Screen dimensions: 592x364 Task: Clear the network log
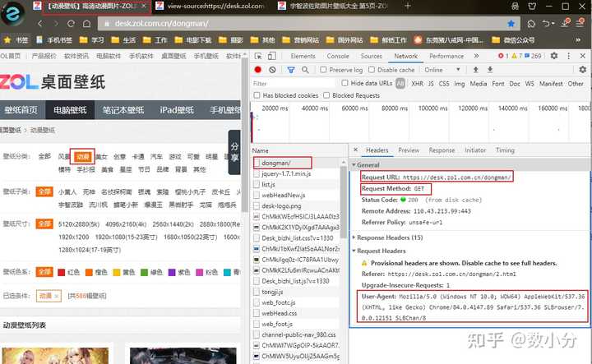[272, 70]
